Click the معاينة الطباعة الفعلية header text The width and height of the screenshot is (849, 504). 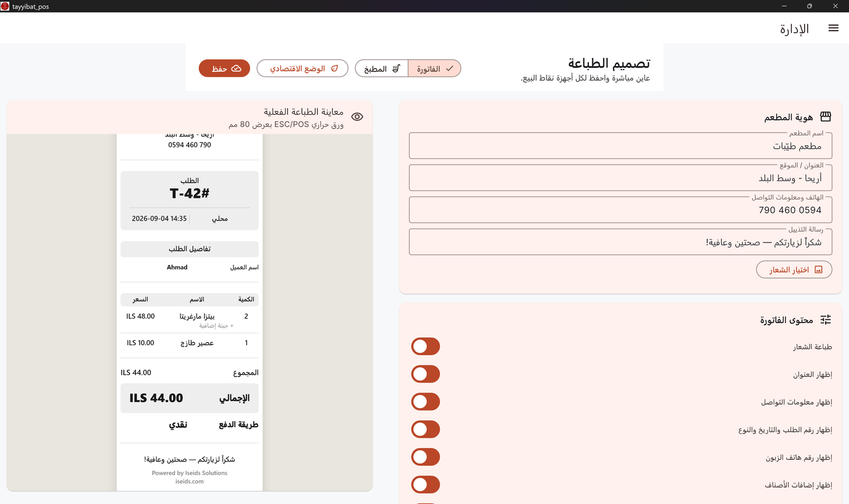[304, 112]
